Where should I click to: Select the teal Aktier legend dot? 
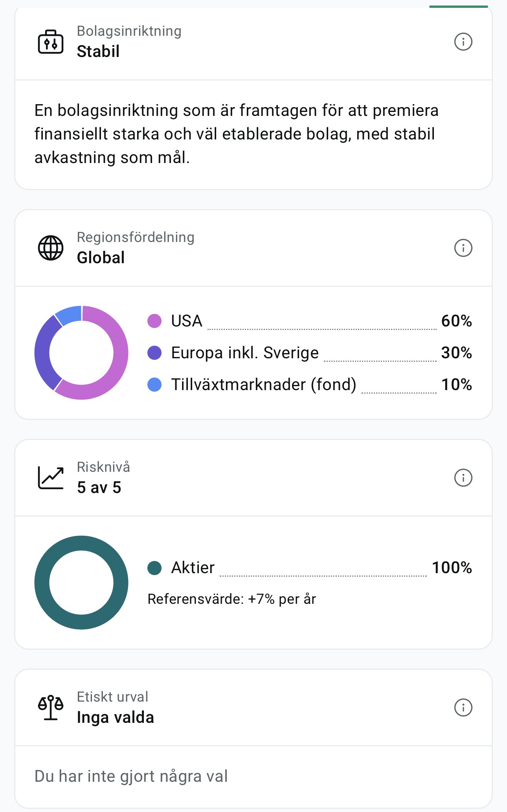[154, 568]
